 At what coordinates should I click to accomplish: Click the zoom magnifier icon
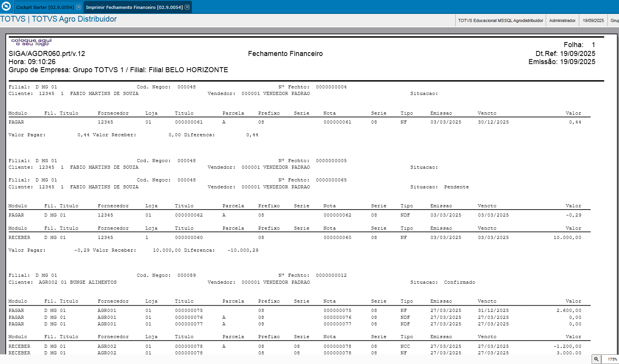(596, 359)
